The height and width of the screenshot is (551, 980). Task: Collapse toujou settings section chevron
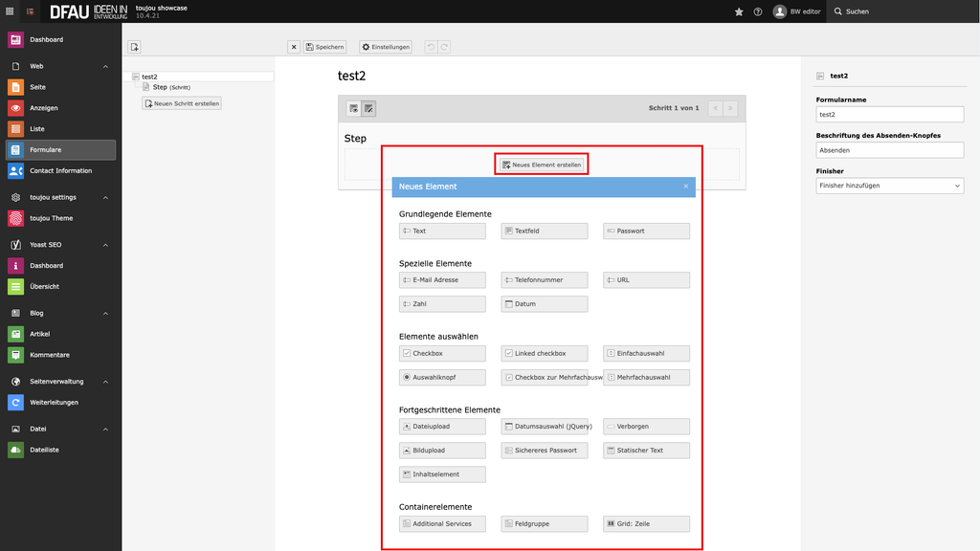click(105, 197)
